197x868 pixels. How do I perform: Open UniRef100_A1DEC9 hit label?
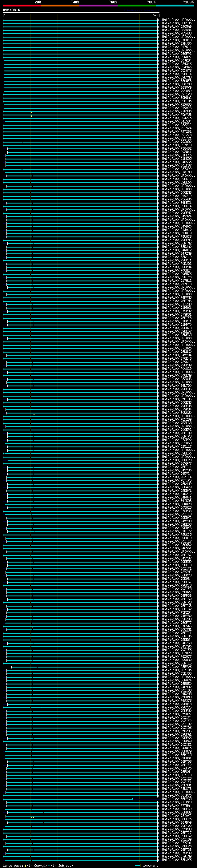pos(177,809)
